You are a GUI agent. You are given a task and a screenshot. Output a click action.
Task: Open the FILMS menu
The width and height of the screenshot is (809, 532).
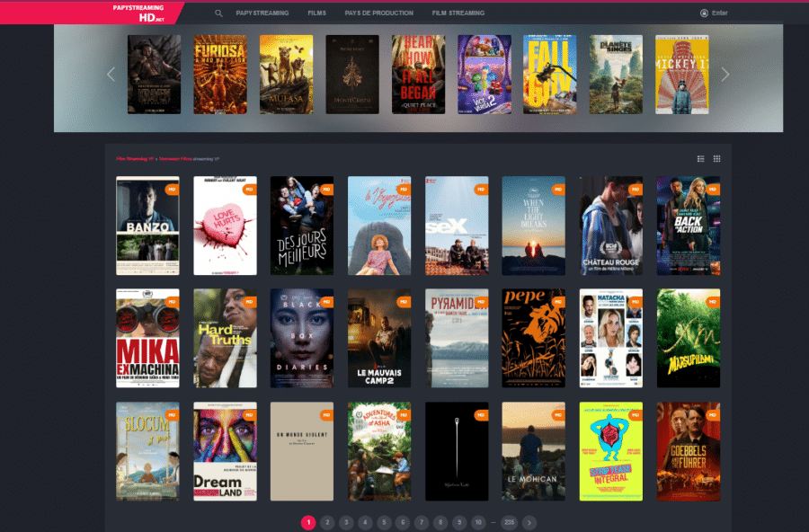pyautogui.click(x=316, y=13)
